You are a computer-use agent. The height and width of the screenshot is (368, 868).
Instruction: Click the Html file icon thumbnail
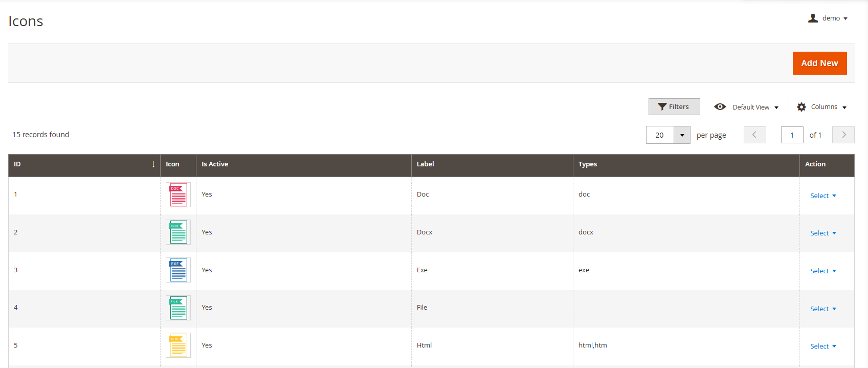pyautogui.click(x=178, y=345)
